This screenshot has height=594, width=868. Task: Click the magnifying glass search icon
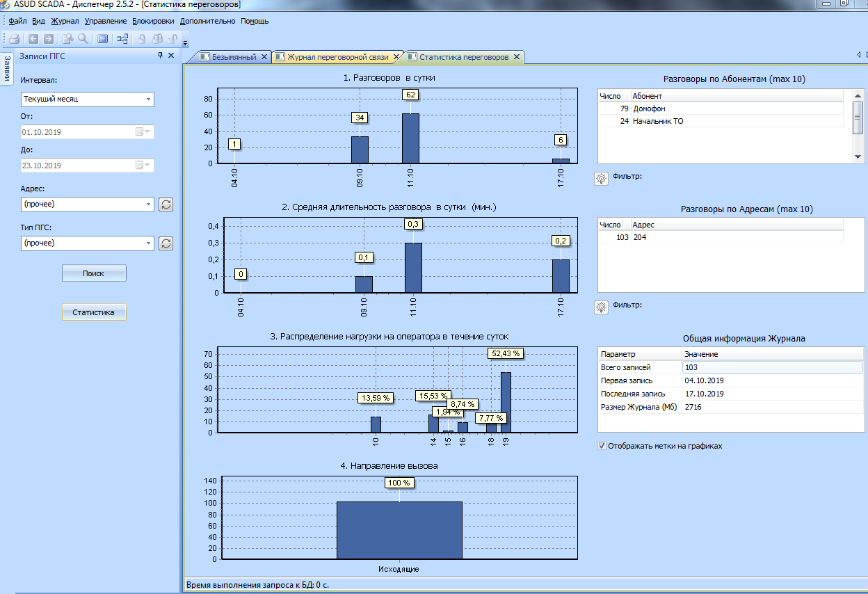tap(83, 39)
